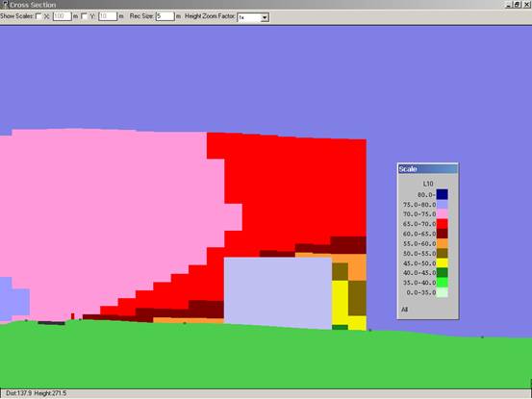Screen dimensions: 532x399
Task: Open the Height Zoom Factor dropdown
Action: (265, 17)
